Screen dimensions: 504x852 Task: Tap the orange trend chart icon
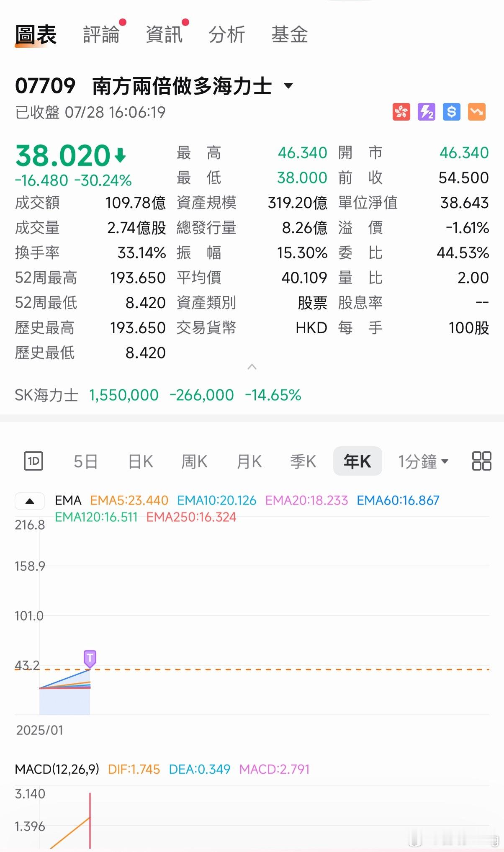[476, 112]
